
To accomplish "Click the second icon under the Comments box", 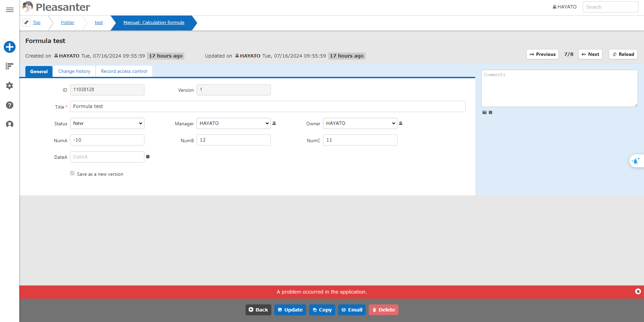I will click(x=490, y=112).
